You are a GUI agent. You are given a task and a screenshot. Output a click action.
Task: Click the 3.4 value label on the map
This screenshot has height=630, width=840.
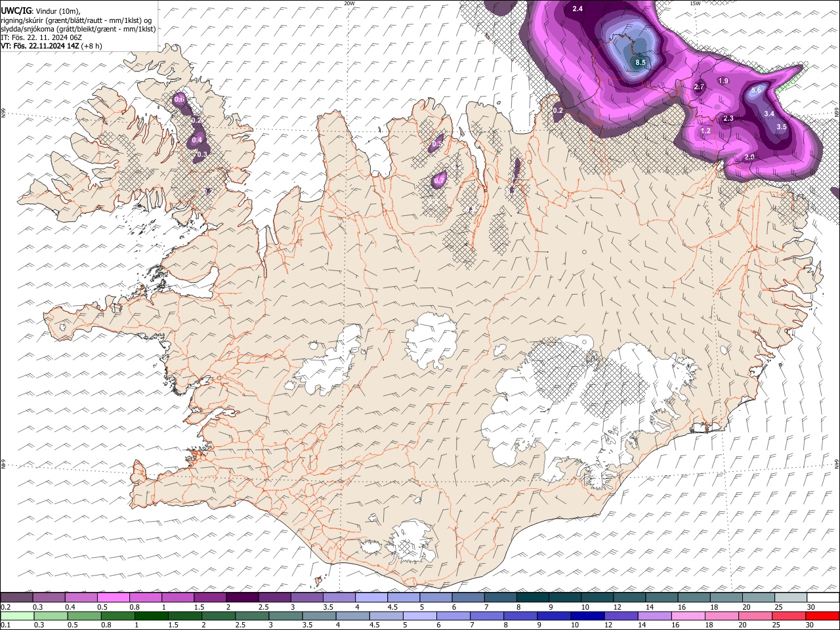(x=769, y=114)
